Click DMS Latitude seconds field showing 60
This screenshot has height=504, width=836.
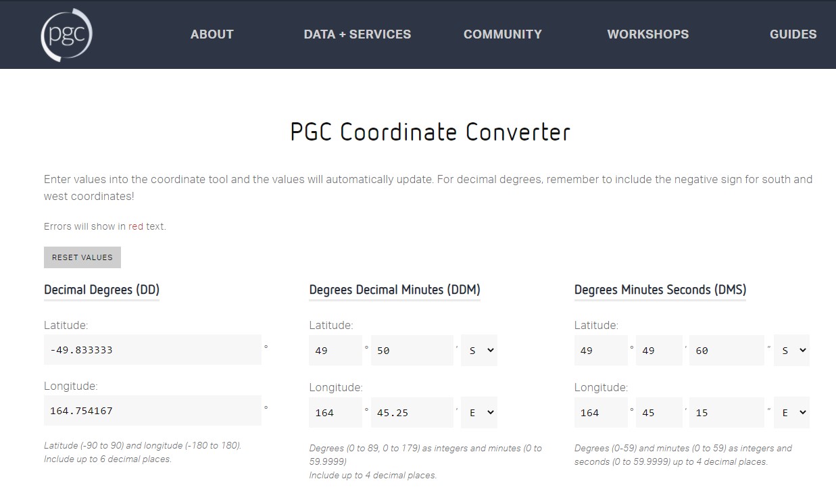point(727,351)
